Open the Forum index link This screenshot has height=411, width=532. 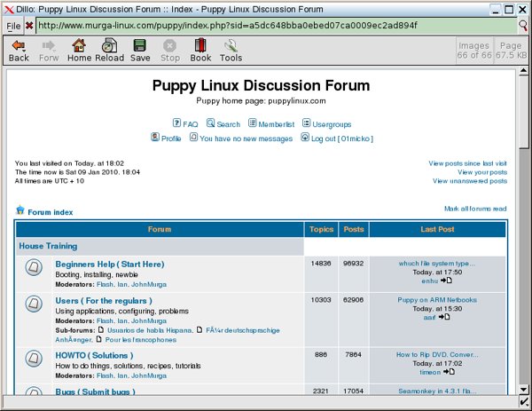tap(51, 212)
